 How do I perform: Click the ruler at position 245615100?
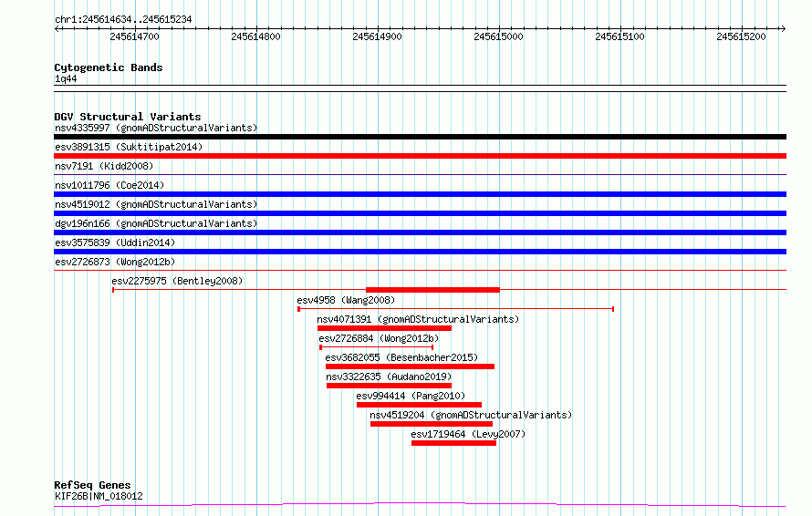point(619,36)
